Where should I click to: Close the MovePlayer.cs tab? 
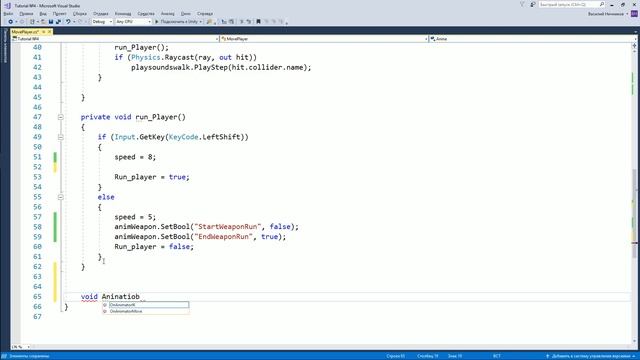tap(49, 32)
